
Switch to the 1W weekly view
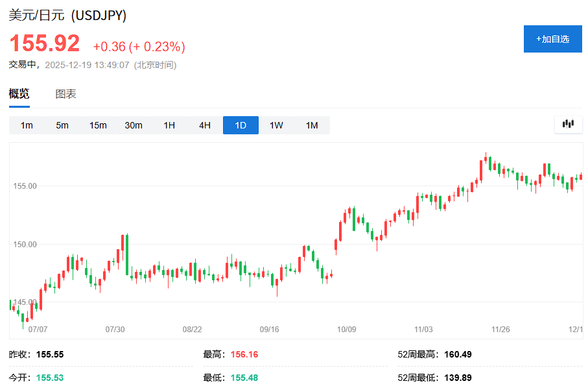coord(276,125)
